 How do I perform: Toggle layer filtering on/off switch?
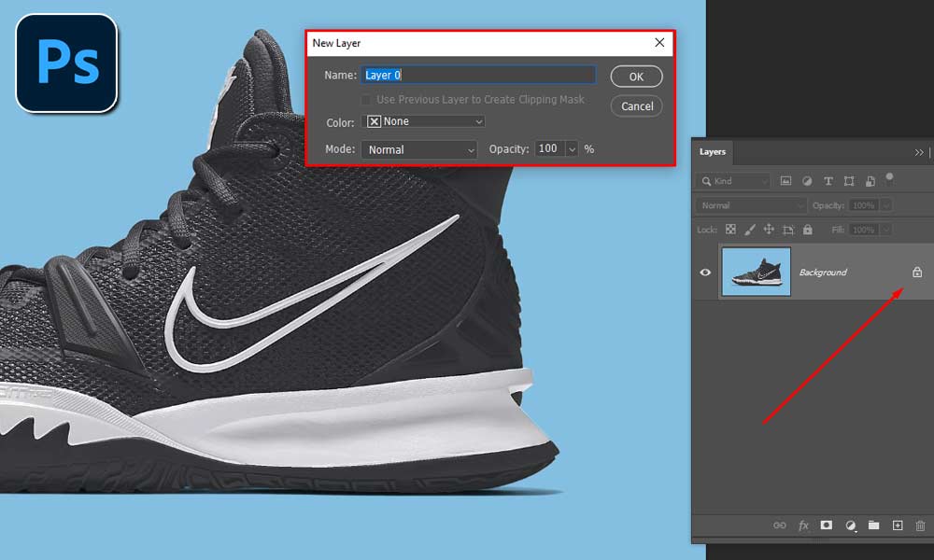tap(889, 178)
